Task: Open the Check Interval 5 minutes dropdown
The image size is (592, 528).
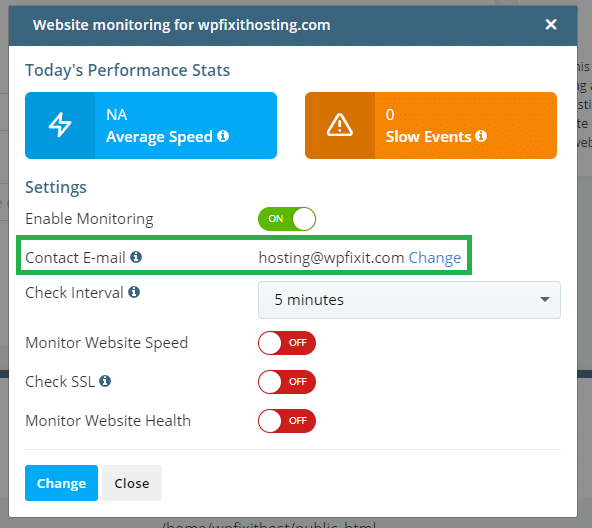Action: [409, 300]
